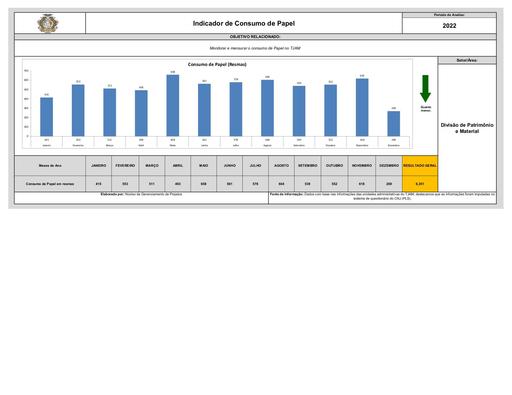Click the MARÇO column header
512x395 pixels.
[152, 166]
